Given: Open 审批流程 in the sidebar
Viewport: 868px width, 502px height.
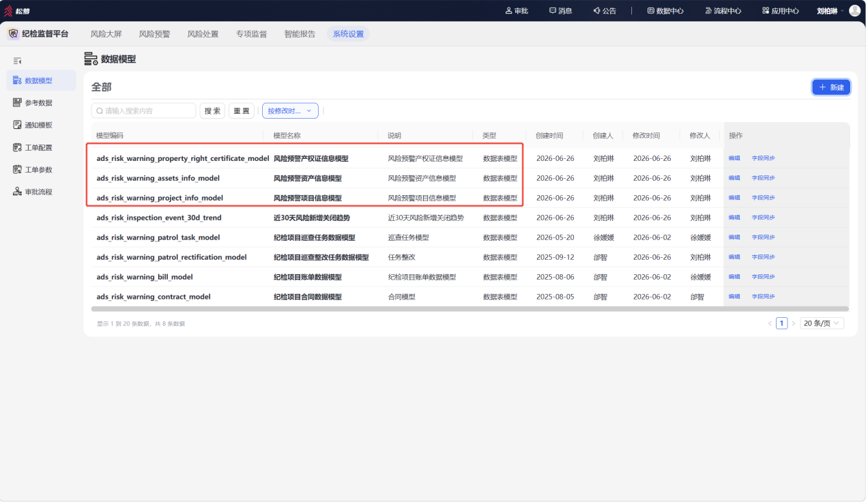Looking at the screenshot, I should tap(41, 192).
